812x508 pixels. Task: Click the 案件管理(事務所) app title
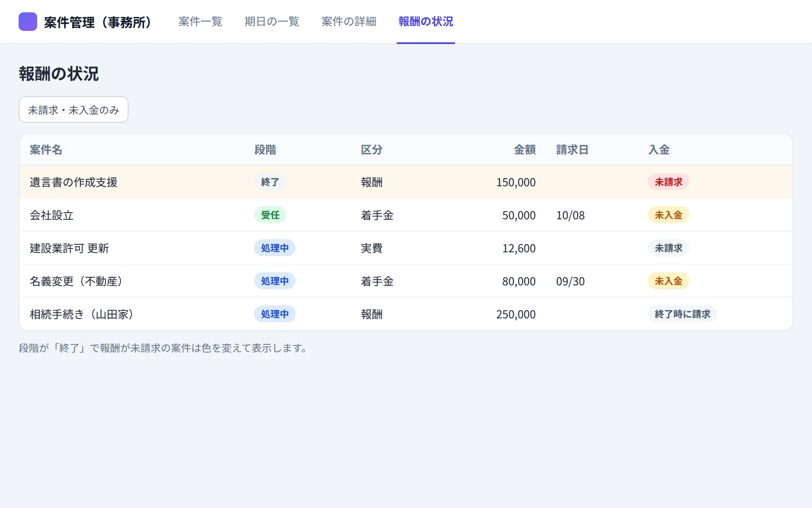(98, 22)
